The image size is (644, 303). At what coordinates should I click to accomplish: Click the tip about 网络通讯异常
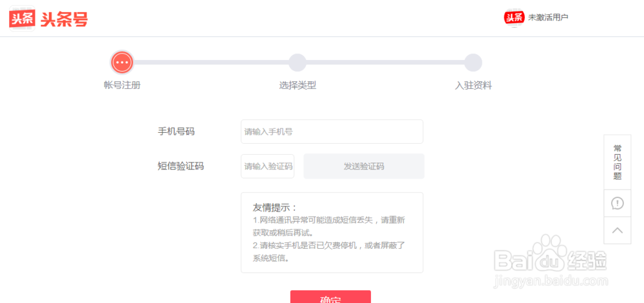[x=329, y=226]
